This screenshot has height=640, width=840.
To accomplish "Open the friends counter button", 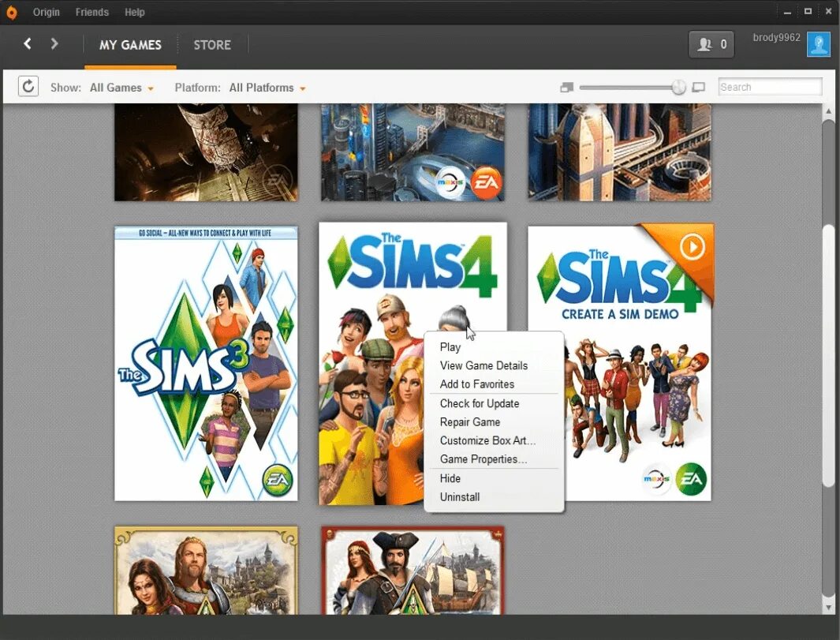I will pos(711,44).
